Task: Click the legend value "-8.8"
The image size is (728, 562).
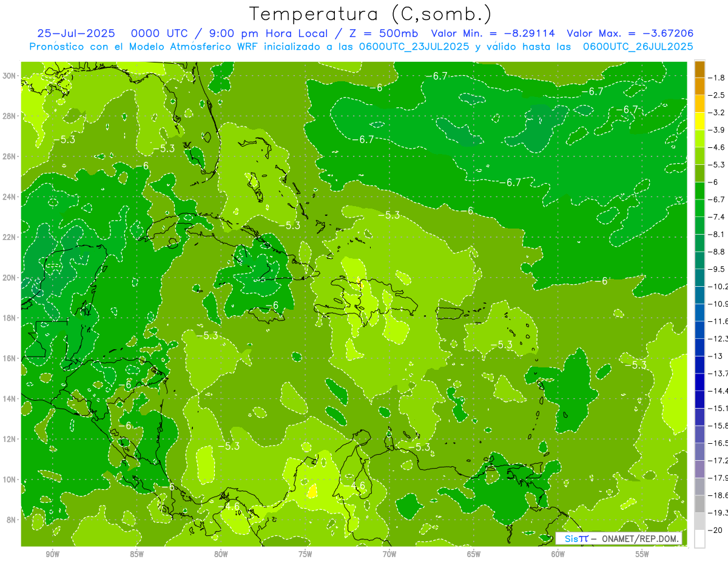Action: (718, 252)
